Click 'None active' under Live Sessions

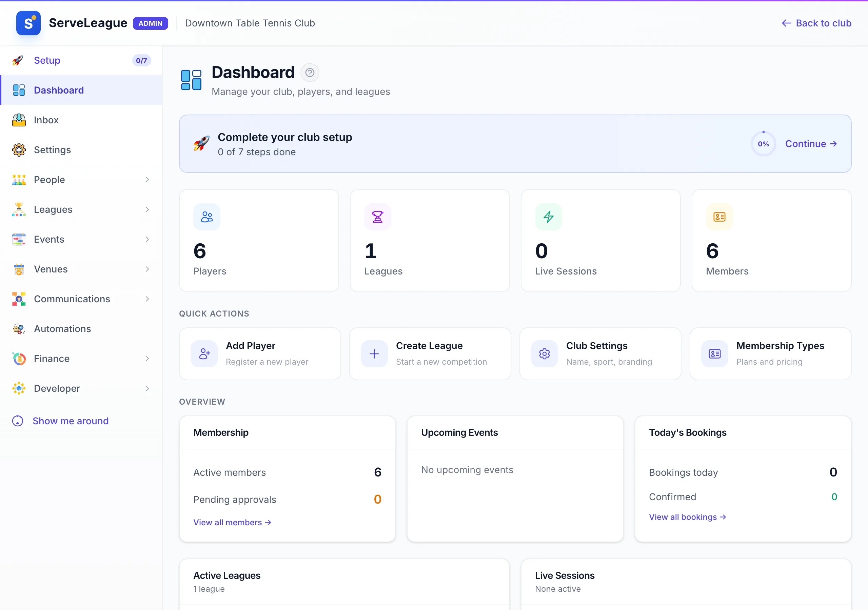558,589
